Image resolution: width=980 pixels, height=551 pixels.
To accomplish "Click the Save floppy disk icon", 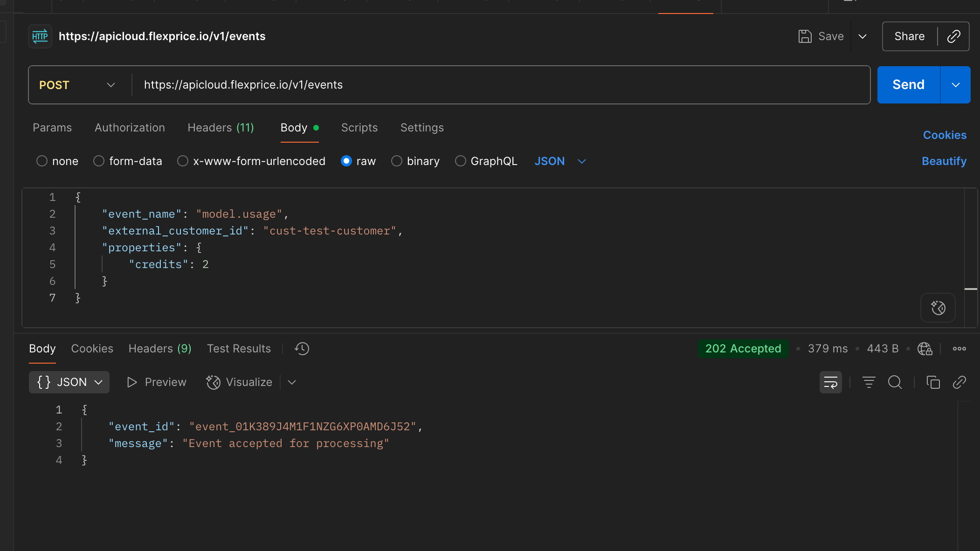I will pyautogui.click(x=805, y=36).
